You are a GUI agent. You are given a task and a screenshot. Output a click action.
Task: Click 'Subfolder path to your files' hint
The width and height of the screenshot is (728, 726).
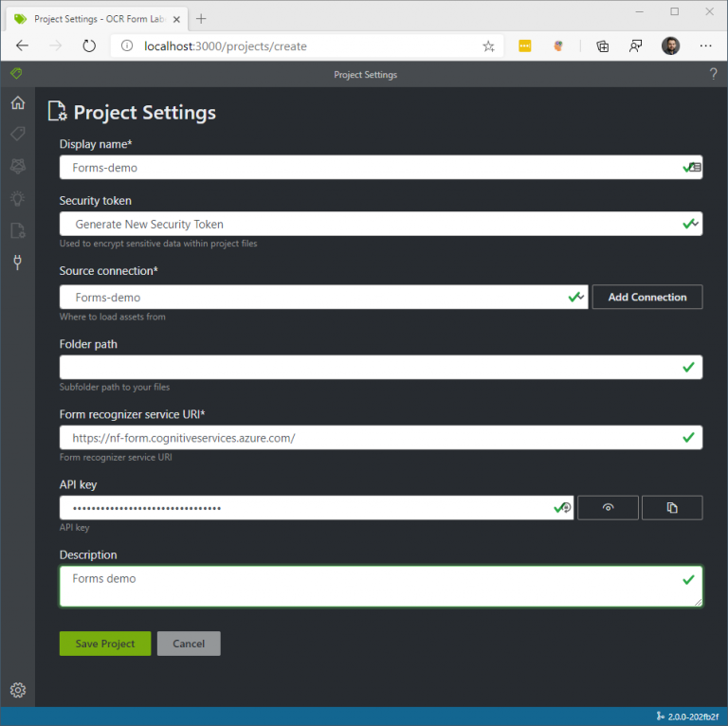pyautogui.click(x=115, y=387)
